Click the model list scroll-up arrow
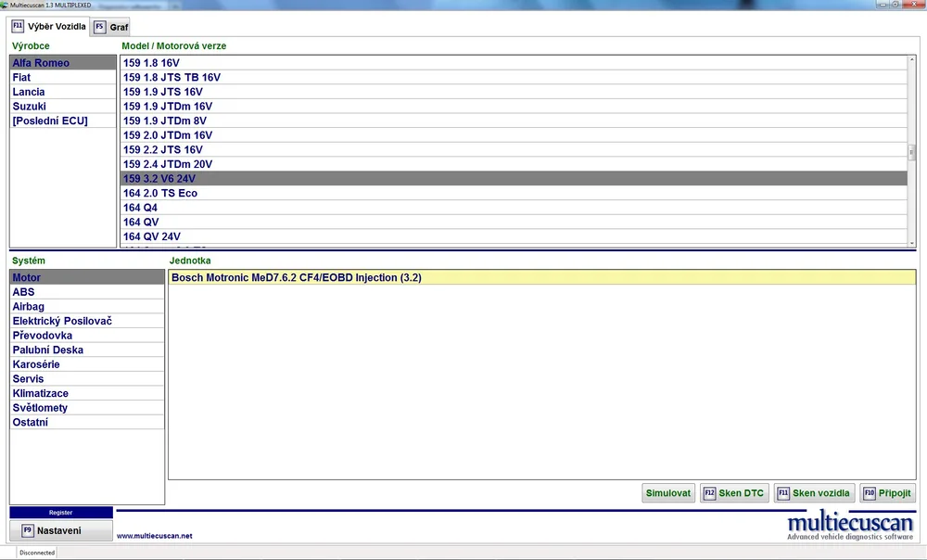The image size is (927, 560). (911, 59)
